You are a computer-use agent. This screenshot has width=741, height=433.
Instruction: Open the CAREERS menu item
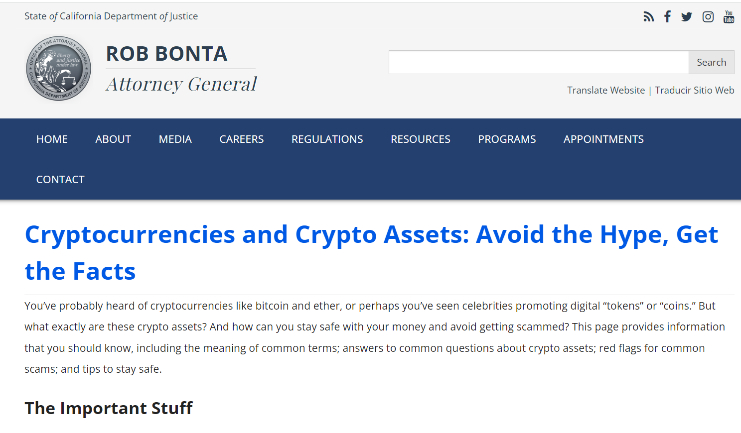point(241,139)
